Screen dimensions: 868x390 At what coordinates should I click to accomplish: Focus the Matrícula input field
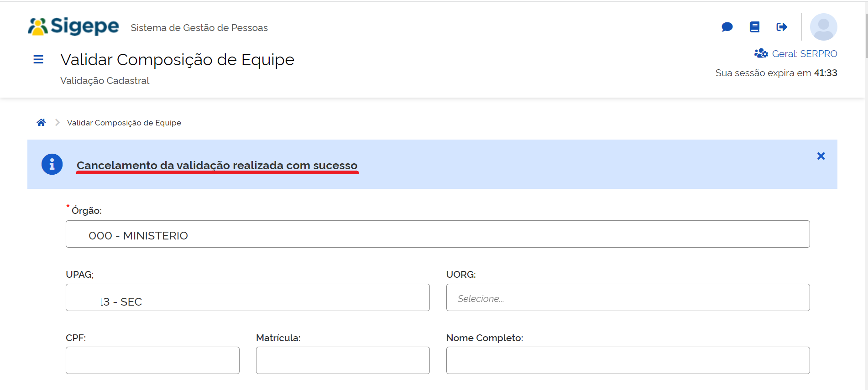tap(342, 360)
